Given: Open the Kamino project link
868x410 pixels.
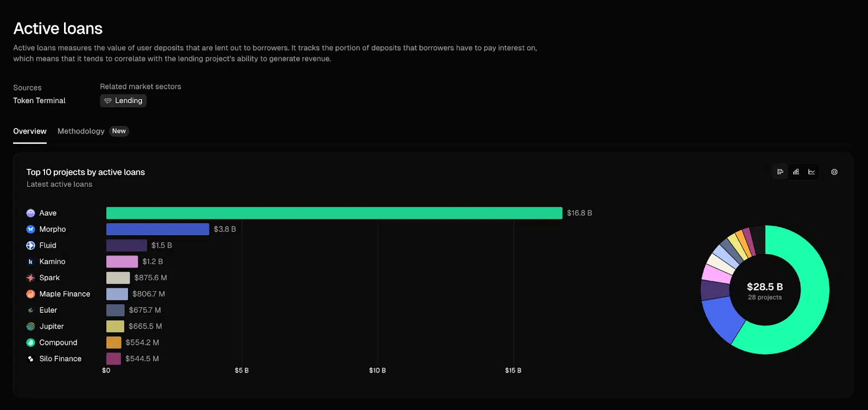Looking at the screenshot, I should [x=52, y=262].
